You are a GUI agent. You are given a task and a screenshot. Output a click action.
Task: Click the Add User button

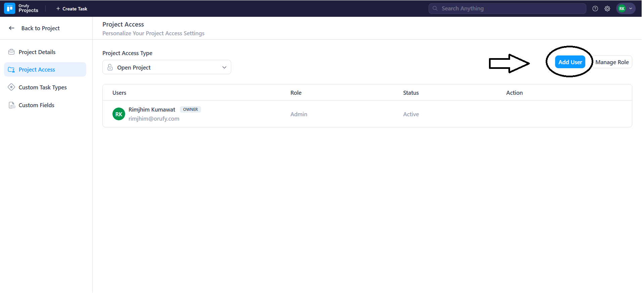point(570,62)
